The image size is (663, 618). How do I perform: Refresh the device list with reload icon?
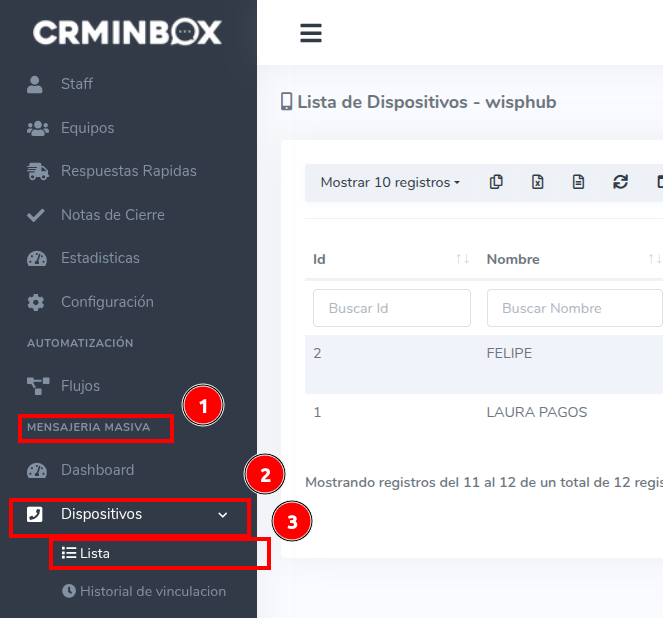[x=620, y=182]
